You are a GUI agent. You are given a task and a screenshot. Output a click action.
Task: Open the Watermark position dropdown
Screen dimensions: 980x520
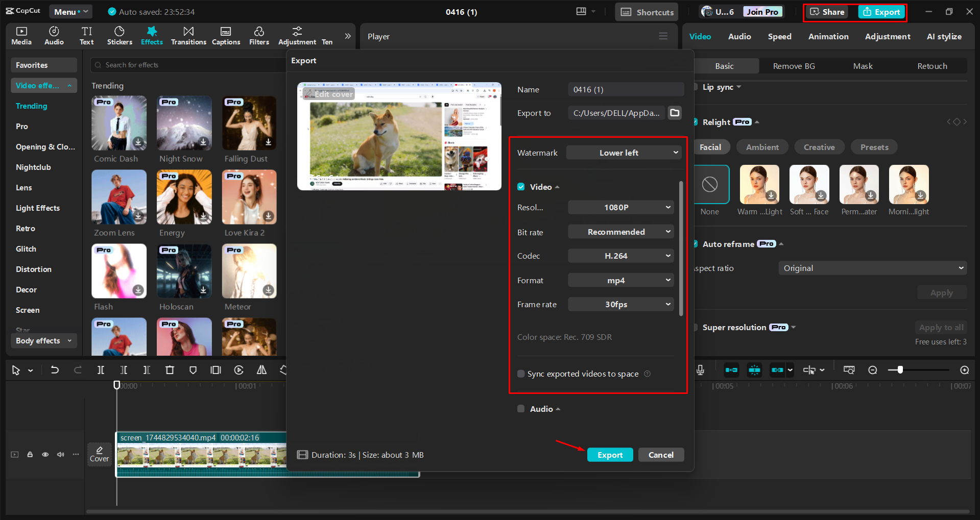click(x=623, y=152)
